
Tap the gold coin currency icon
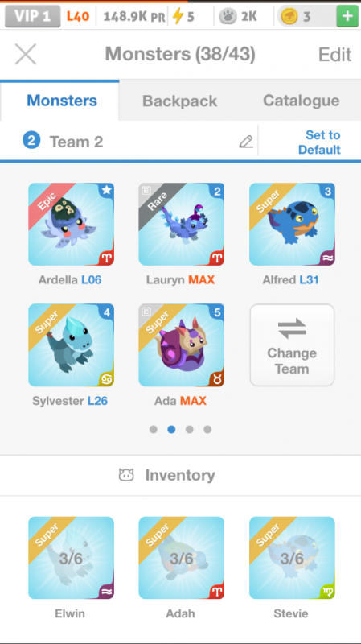(x=289, y=17)
